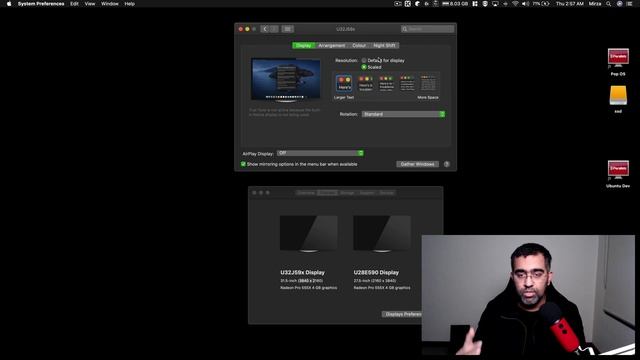The height and width of the screenshot is (360, 640).
Task: Select Scaled resolution option
Action: 364,67
